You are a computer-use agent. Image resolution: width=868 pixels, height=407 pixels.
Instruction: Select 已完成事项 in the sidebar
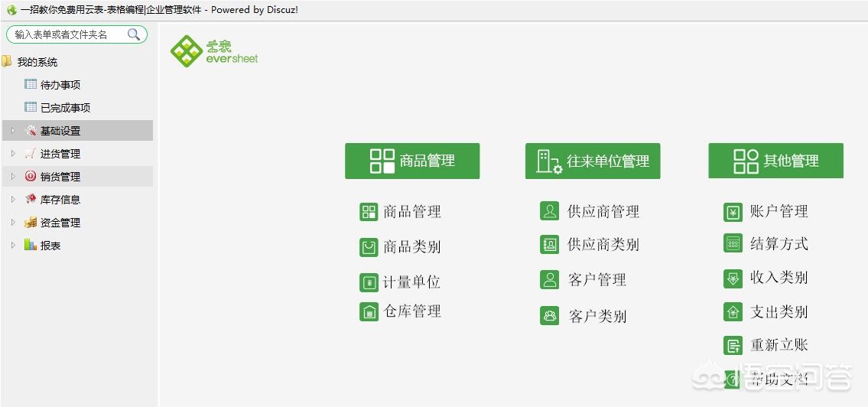(65, 108)
